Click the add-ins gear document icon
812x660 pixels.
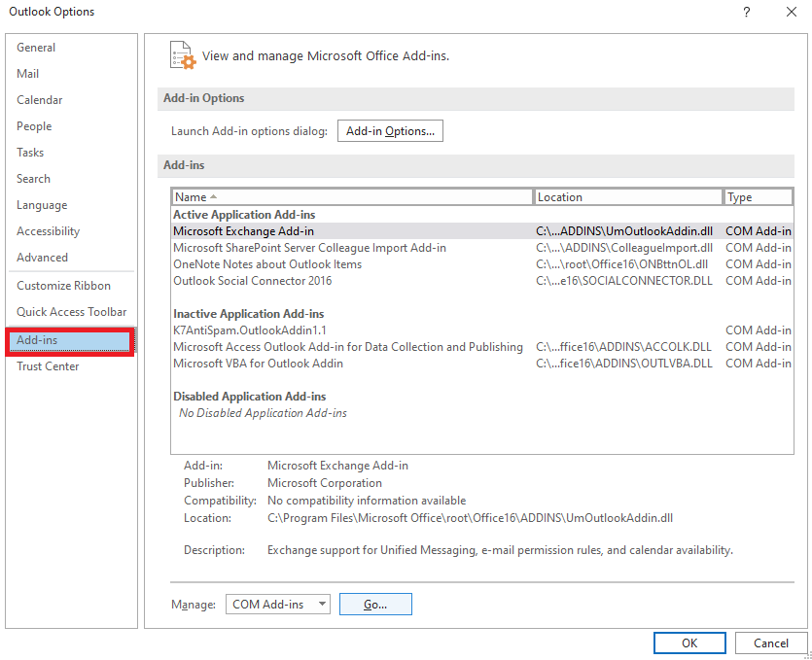[x=183, y=55]
